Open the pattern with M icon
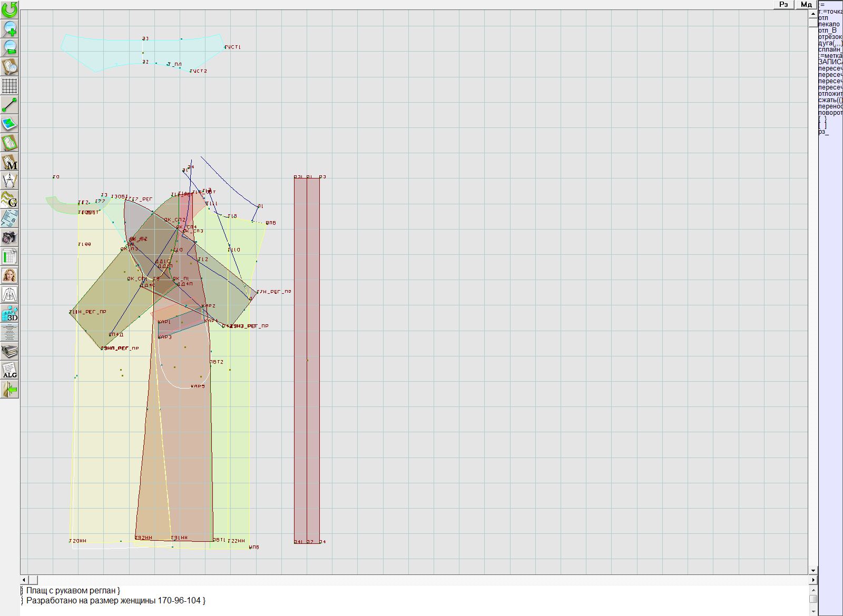The height and width of the screenshot is (616, 843). [9, 162]
